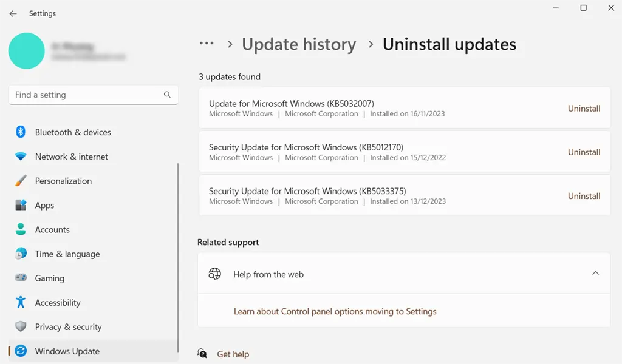The image size is (622, 364).
Task: Click Learn about Control panel options moving
Action: click(335, 311)
